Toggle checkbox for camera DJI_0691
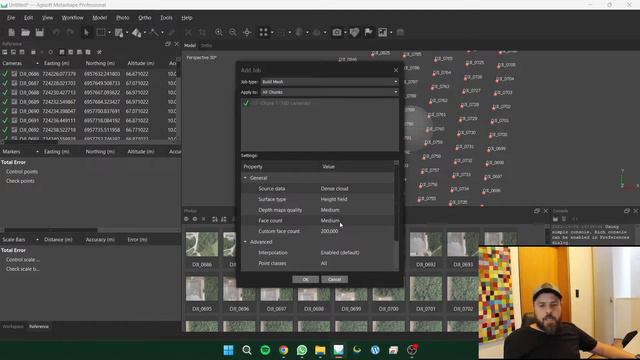Viewport: 640px width, 360px height. (x=5, y=121)
